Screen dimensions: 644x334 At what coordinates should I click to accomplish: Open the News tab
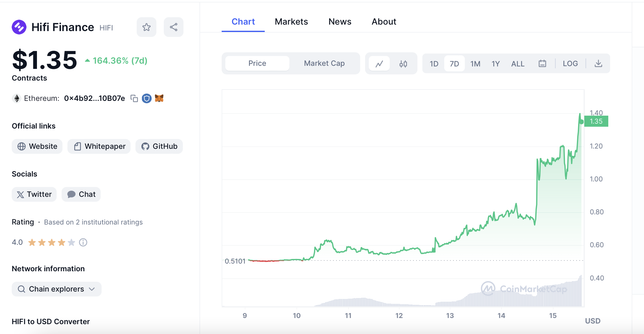[340, 22]
